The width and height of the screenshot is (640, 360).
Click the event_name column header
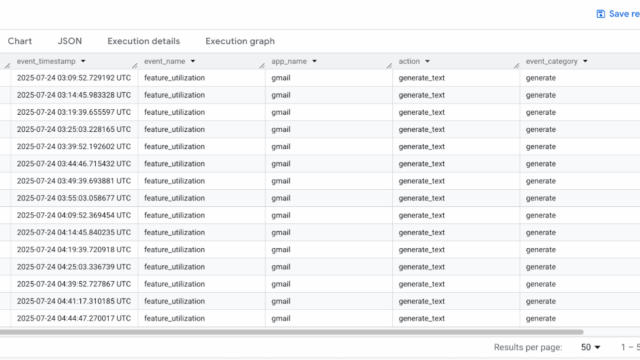click(164, 61)
